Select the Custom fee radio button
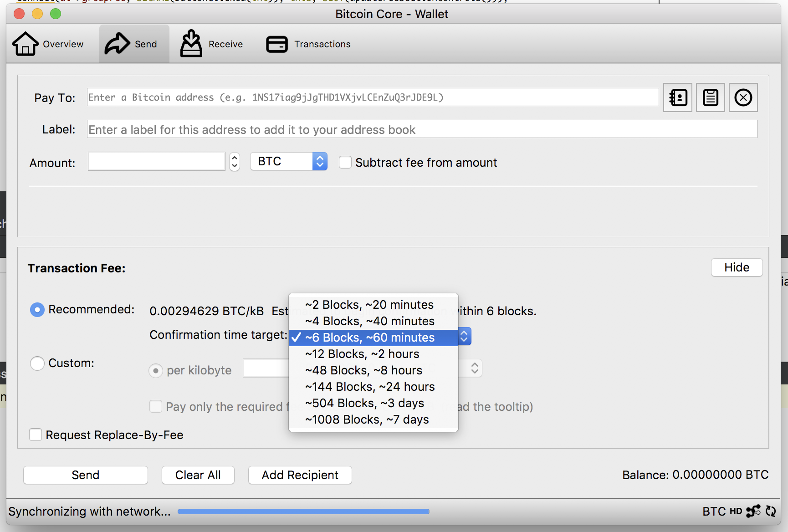The width and height of the screenshot is (788, 532). (37, 363)
